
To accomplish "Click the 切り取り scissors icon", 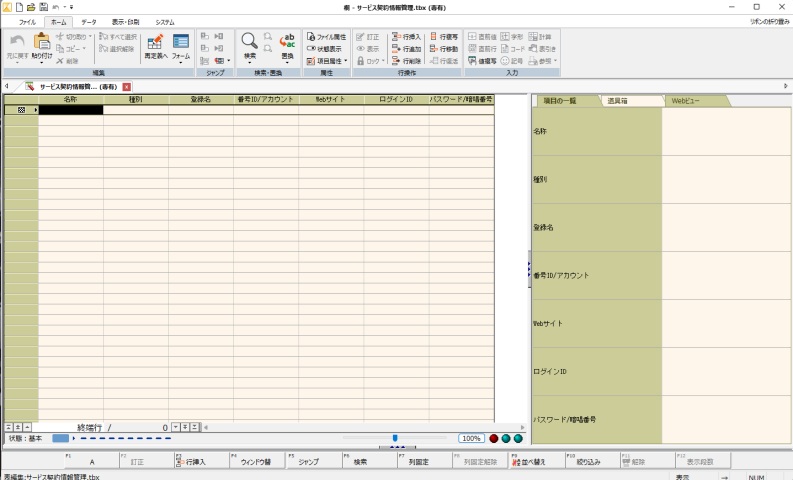I will tap(60, 36).
